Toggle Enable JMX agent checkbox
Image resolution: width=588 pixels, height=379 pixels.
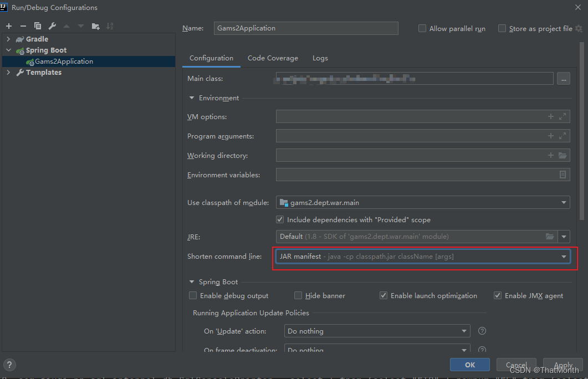(x=498, y=296)
